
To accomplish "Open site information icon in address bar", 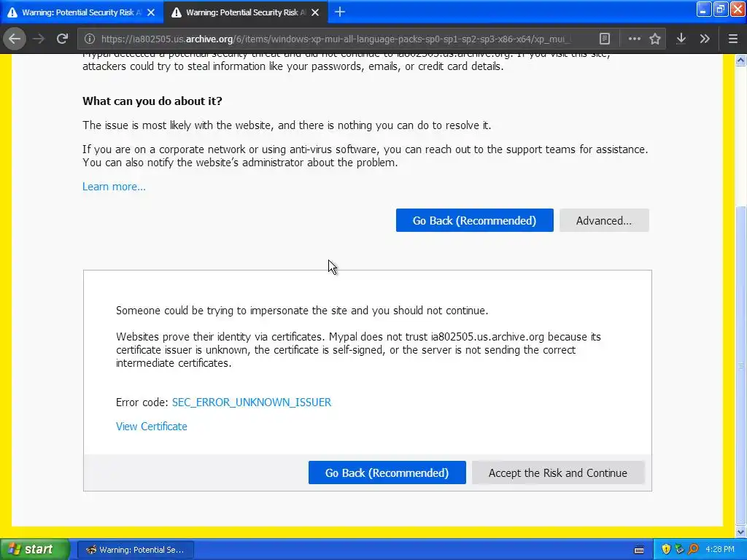I will pos(90,39).
